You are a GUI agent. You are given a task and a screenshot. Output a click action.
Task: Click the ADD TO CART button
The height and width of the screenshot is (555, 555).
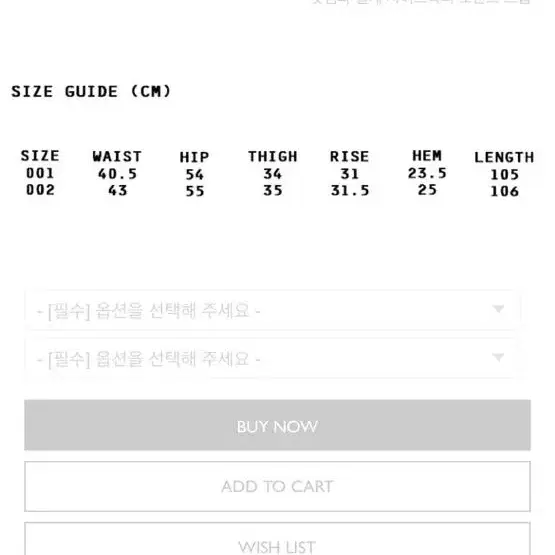tap(277, 486)
